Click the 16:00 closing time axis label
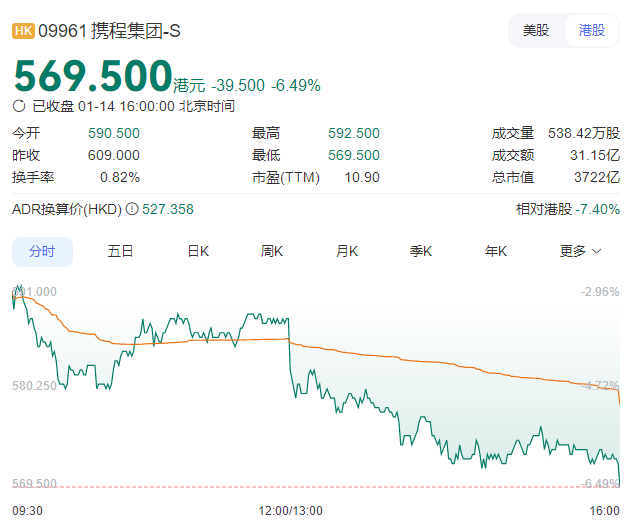 [x=605, y=510]
